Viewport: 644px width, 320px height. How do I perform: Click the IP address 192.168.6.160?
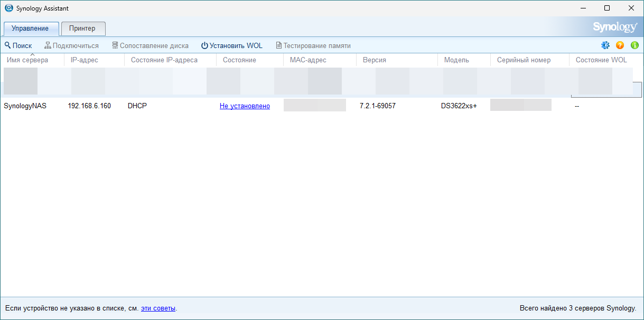[x=89, y=106]
